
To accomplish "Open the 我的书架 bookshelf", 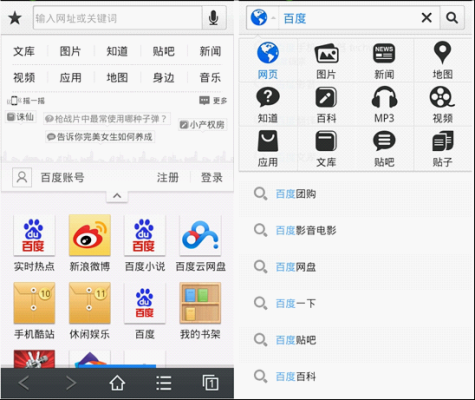I will (200, 311).
